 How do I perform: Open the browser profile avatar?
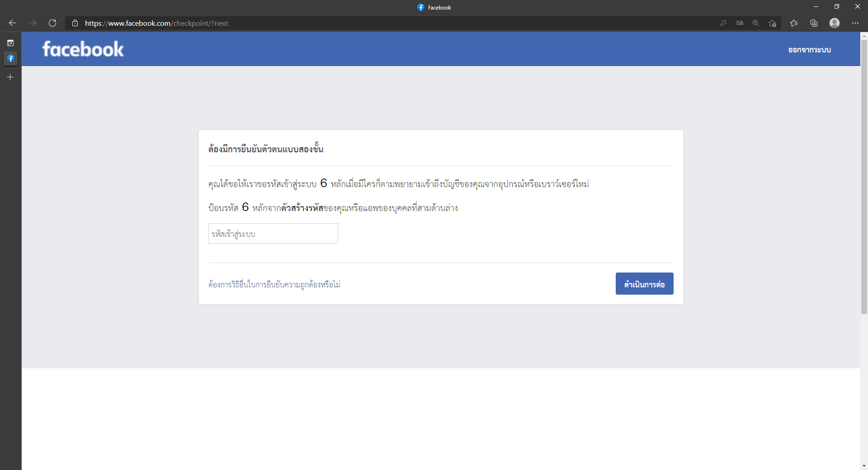click(835, 23)
